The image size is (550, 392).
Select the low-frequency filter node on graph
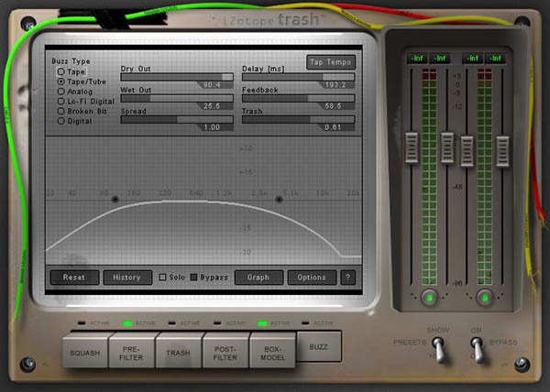pos(115,200)
